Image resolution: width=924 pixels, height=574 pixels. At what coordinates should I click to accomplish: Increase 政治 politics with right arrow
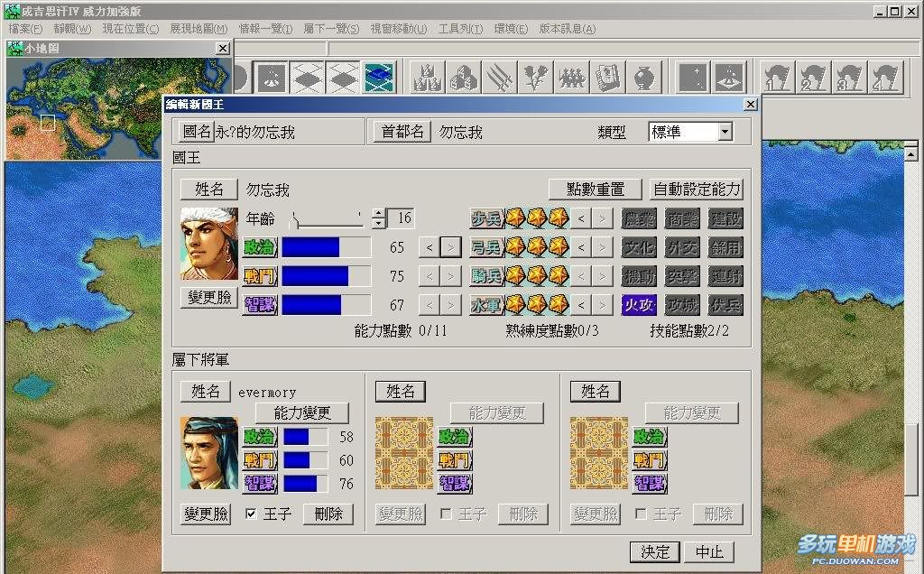tap(451, 247)
